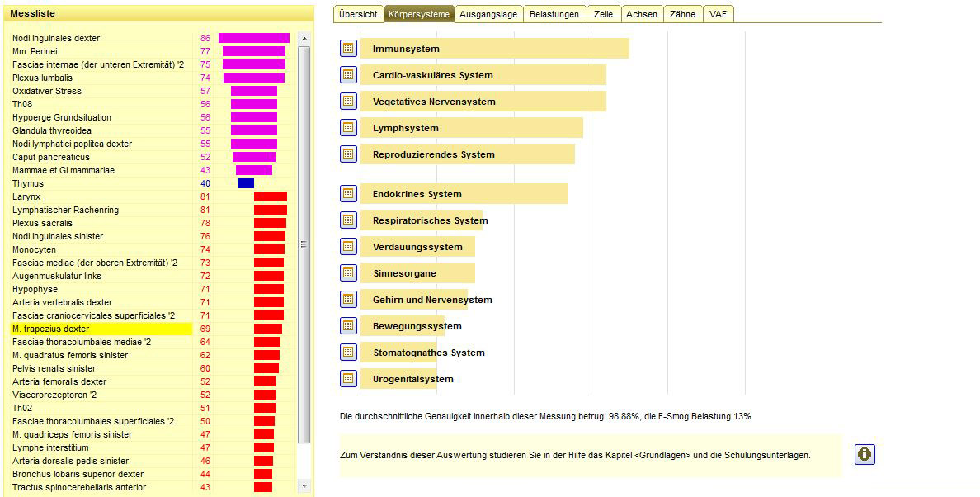Open details icon for Vegetatives Nervensystem
The width and height of the screenshot is (980, 497).
pos(348,102)
